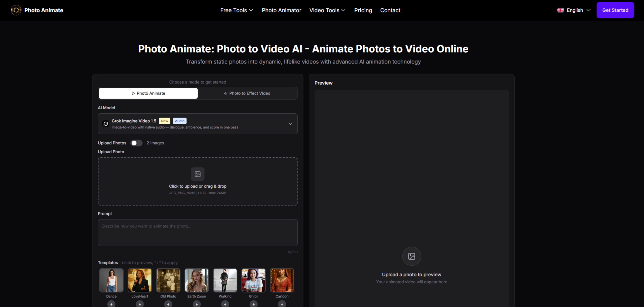Image resolution: width=644 pixels, height=307 pixels.
Task: Click the Get Started button
Action: point(615,10)
